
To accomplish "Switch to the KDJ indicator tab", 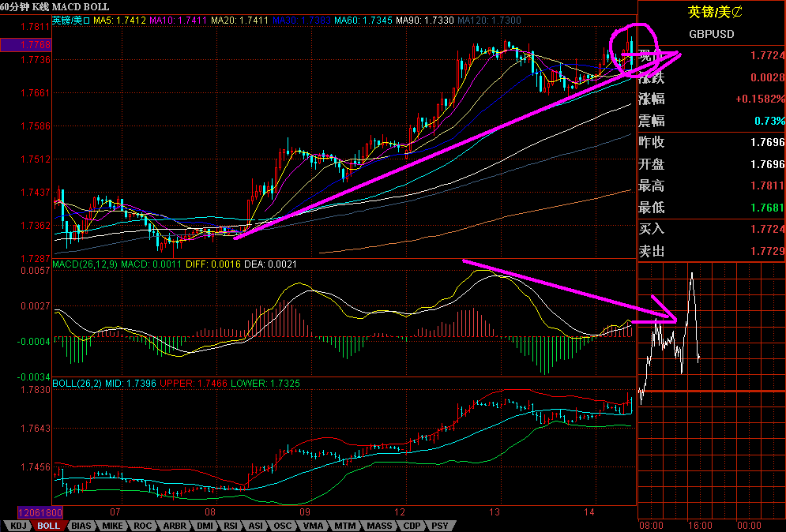I will point(19,526).
